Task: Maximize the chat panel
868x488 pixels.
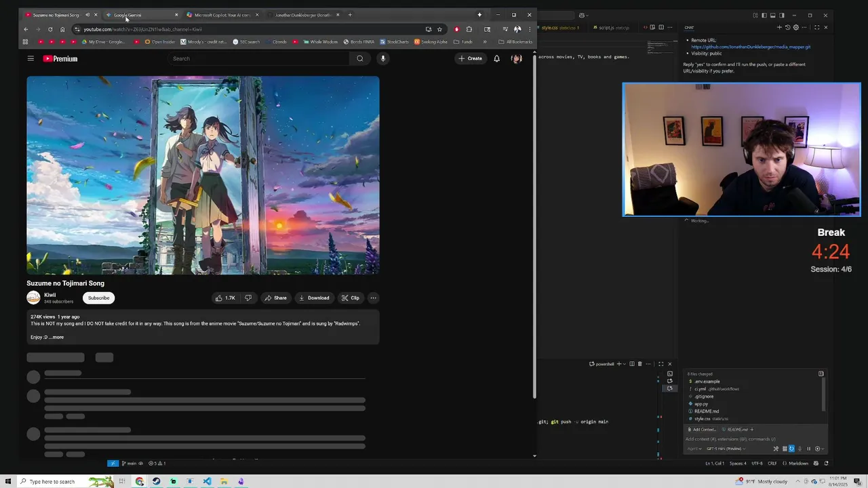Action: [x=816, y=27]
